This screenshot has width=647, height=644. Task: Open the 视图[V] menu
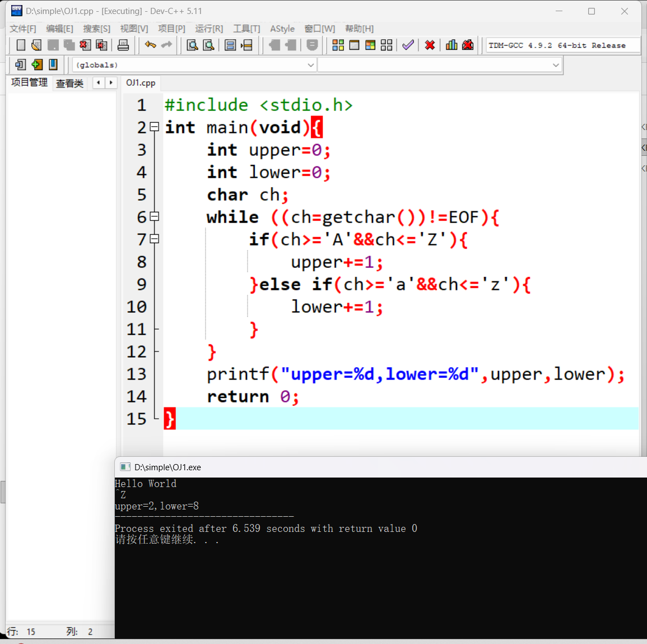tap(134, 29)
